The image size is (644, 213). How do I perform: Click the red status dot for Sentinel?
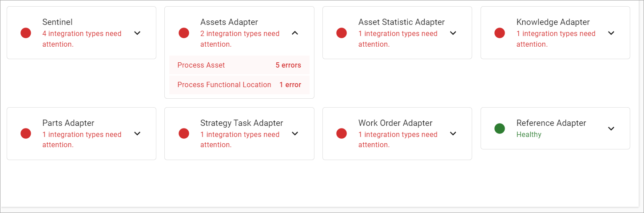coord(26,33)
